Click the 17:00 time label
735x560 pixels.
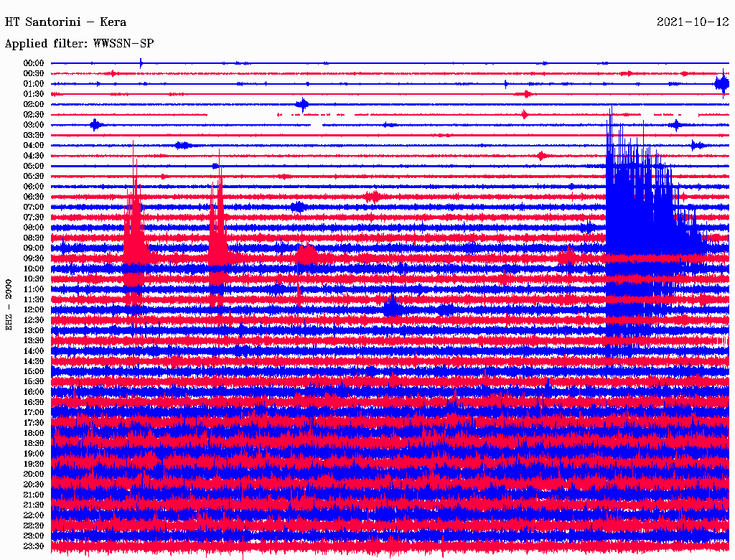tap(34, 413)
